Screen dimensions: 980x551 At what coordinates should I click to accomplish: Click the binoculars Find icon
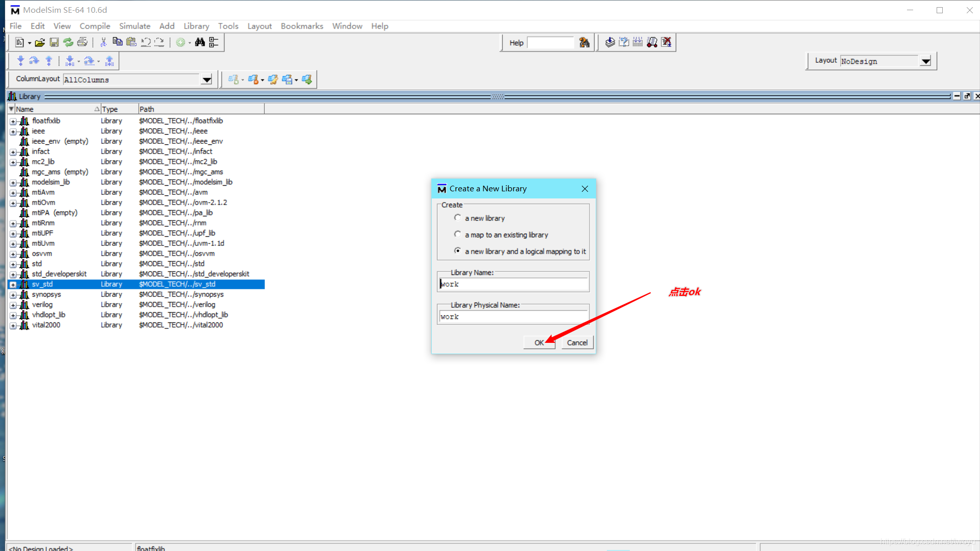[x=200, y=42]
